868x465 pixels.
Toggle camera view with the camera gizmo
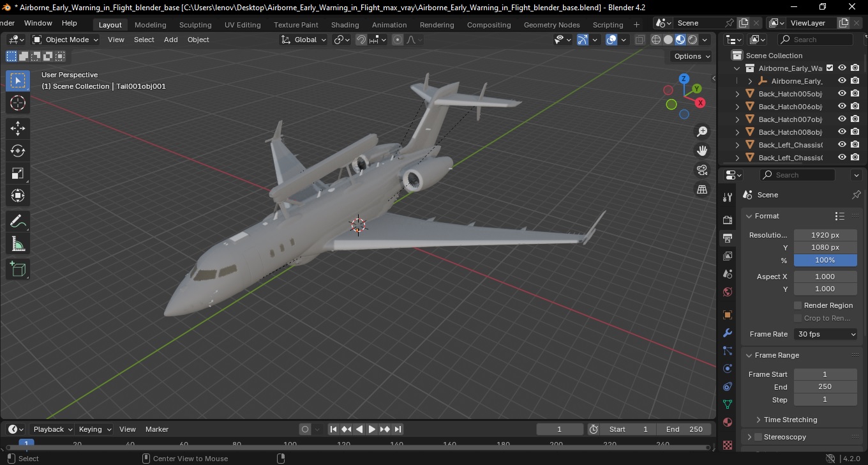pos(702,170)
